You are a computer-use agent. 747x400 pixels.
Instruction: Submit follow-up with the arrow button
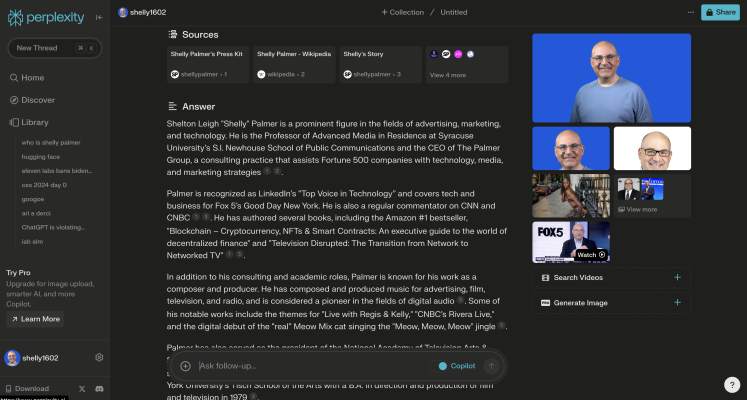(490, 366)
